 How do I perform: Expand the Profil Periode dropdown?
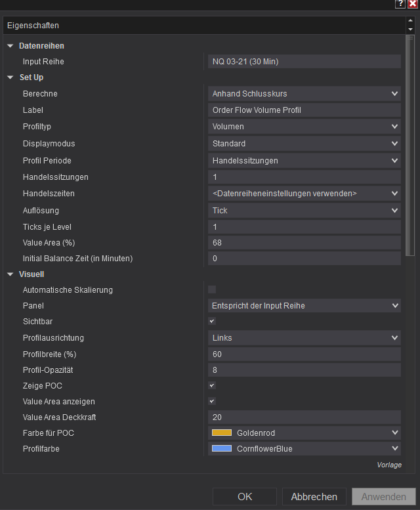point(304,160)
